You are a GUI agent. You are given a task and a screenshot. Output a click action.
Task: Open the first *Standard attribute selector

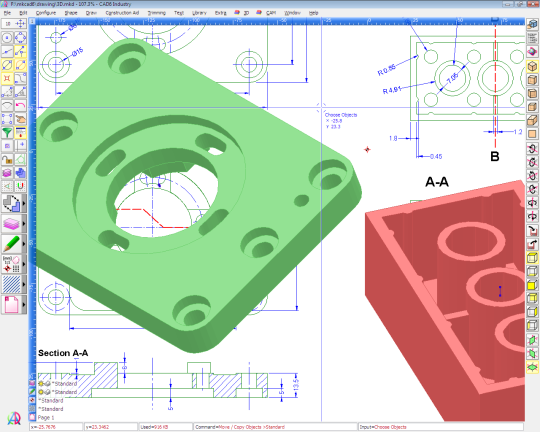point(64,383)
